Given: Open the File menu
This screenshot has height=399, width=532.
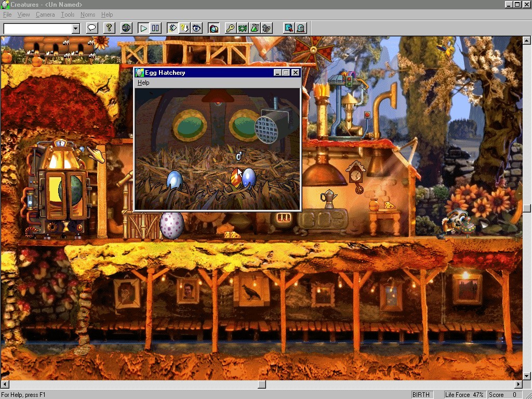Looking at the screenshot, I should 7,15.
